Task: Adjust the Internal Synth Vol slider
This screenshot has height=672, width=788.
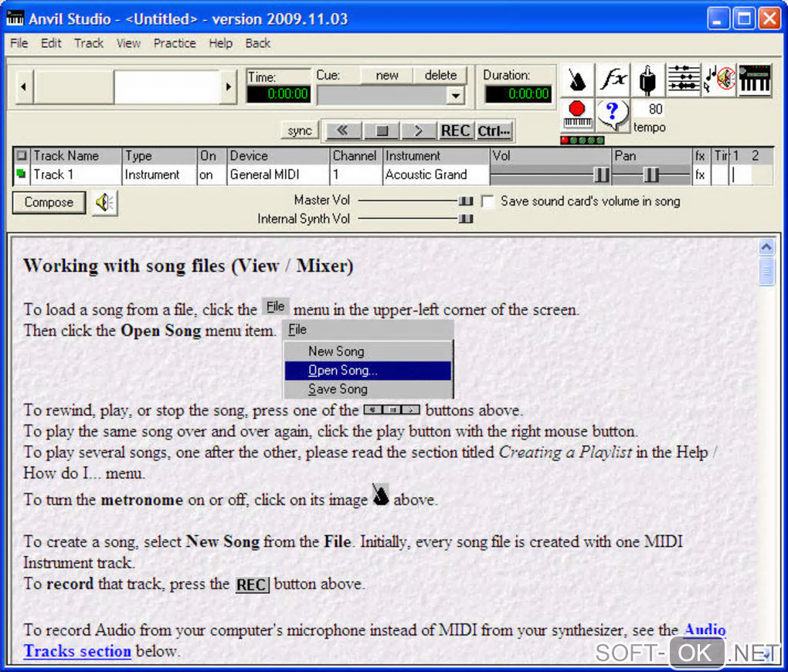Action: pos(465,219)
